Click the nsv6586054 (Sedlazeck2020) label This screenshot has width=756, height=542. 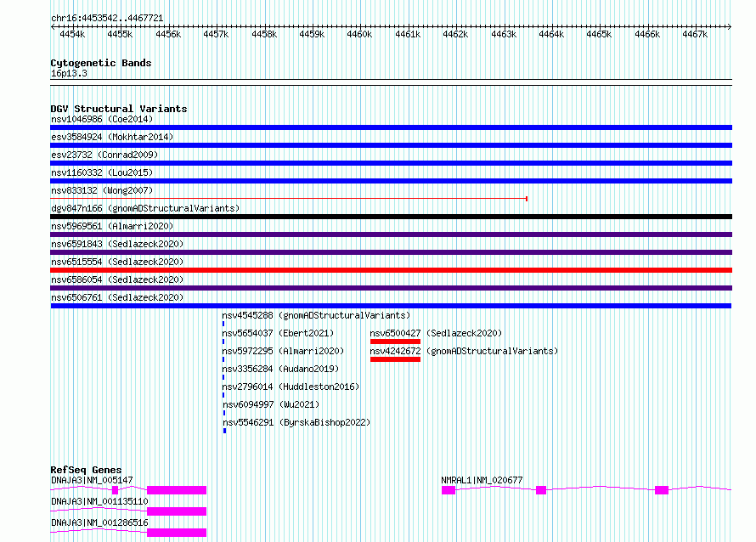click(117, 279)
